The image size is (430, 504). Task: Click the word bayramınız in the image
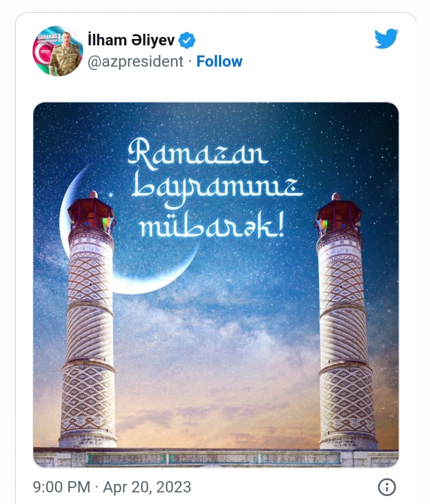(x=217, y=188)
